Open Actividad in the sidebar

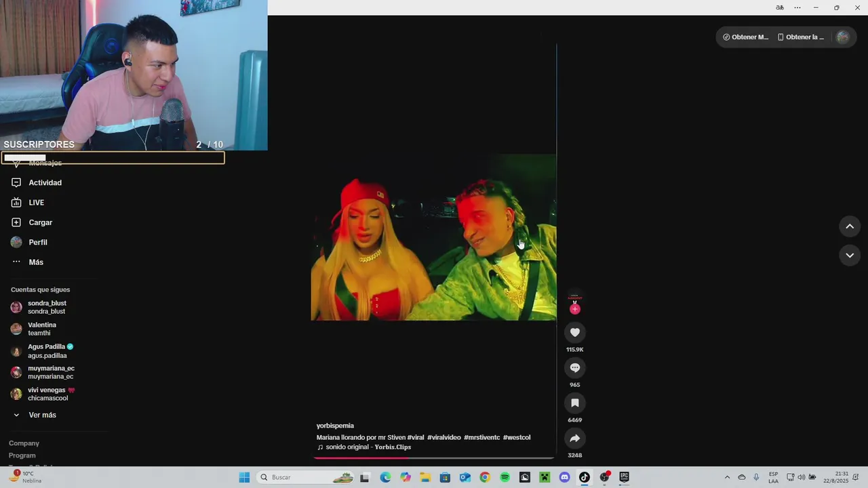45,183
